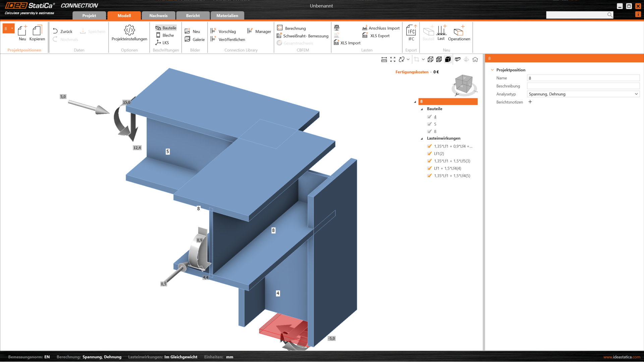Click Anschluss Import
The height and width of the screenshot is (362, 644).
pyautogui.click(x=381, y=28)
